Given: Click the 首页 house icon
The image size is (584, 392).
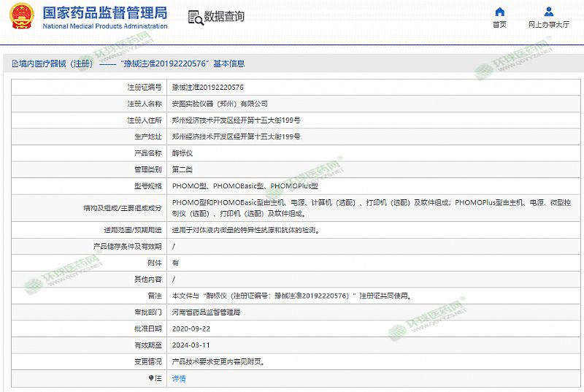Looking at the screenshot, I should [x=499, y=12].
